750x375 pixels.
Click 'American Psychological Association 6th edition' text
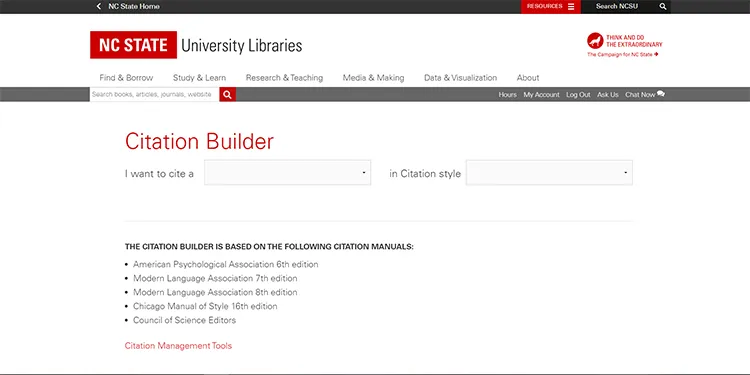point(226,264)
